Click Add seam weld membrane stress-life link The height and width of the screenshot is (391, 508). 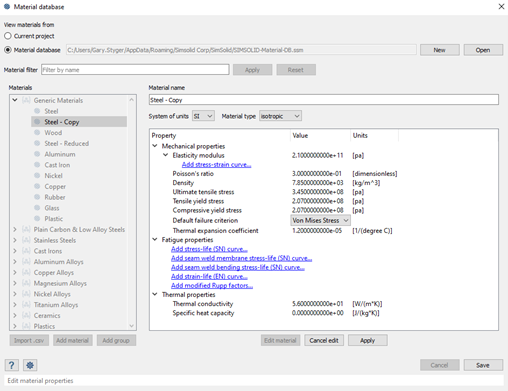242,258
